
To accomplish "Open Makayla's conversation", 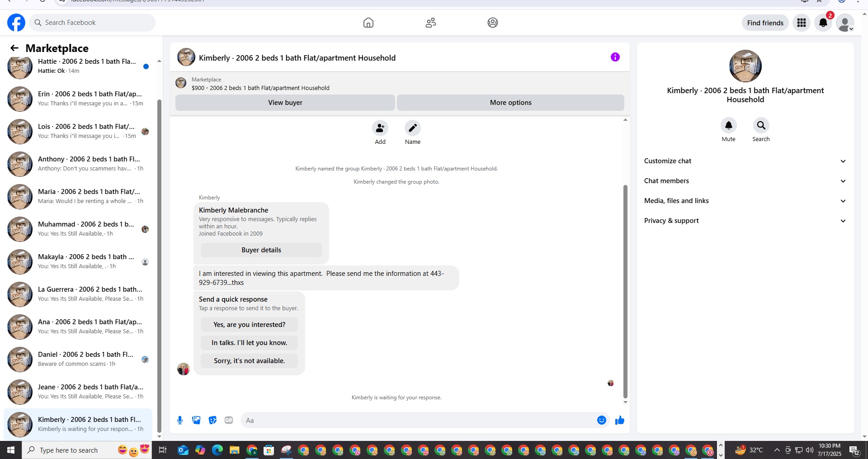I will [78, 261].
